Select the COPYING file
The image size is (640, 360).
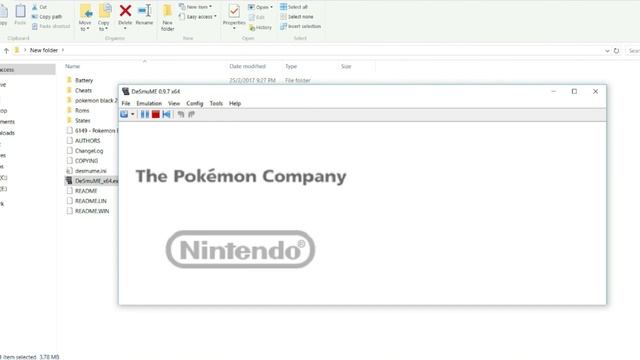tap(87, 161)
